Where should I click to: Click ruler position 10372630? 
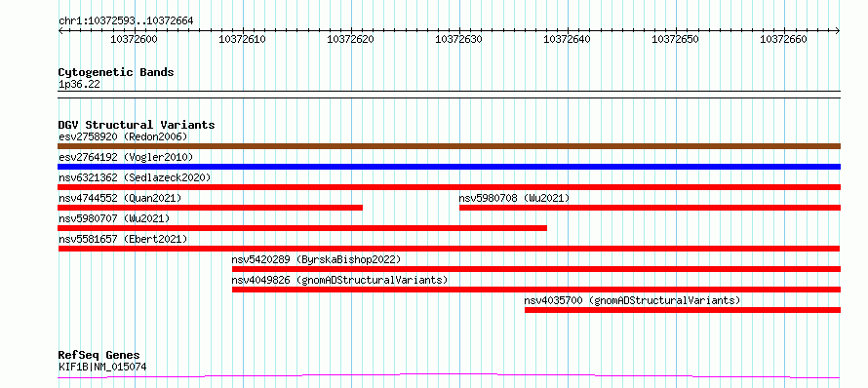(x=459, y=39)
